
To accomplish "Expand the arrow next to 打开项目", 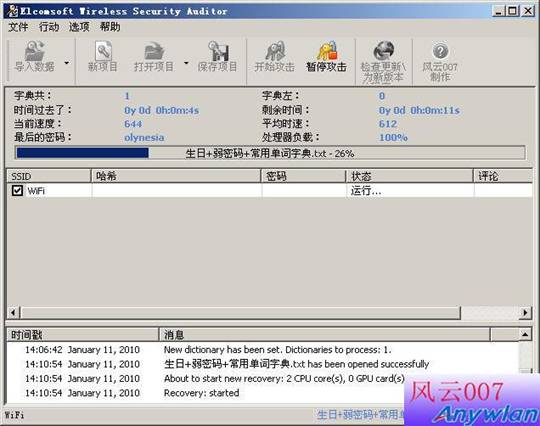I will pyautogui.click(x=186, y=63).
